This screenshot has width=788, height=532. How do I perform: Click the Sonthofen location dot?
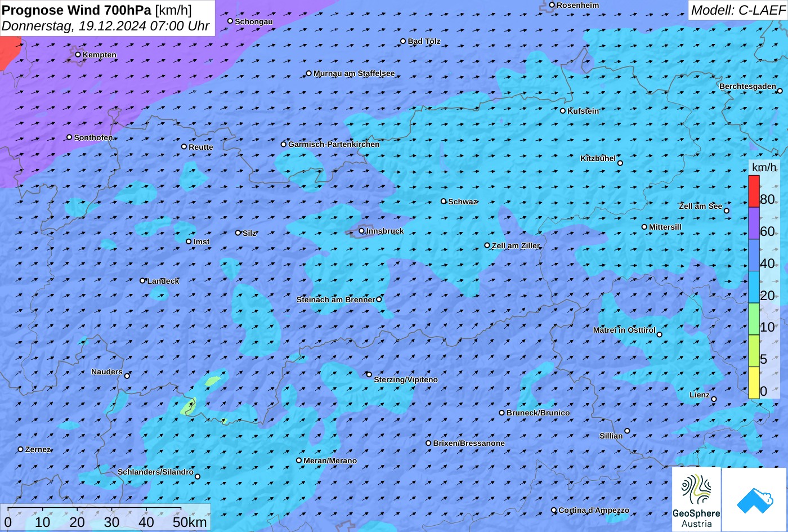pos(70,137)
